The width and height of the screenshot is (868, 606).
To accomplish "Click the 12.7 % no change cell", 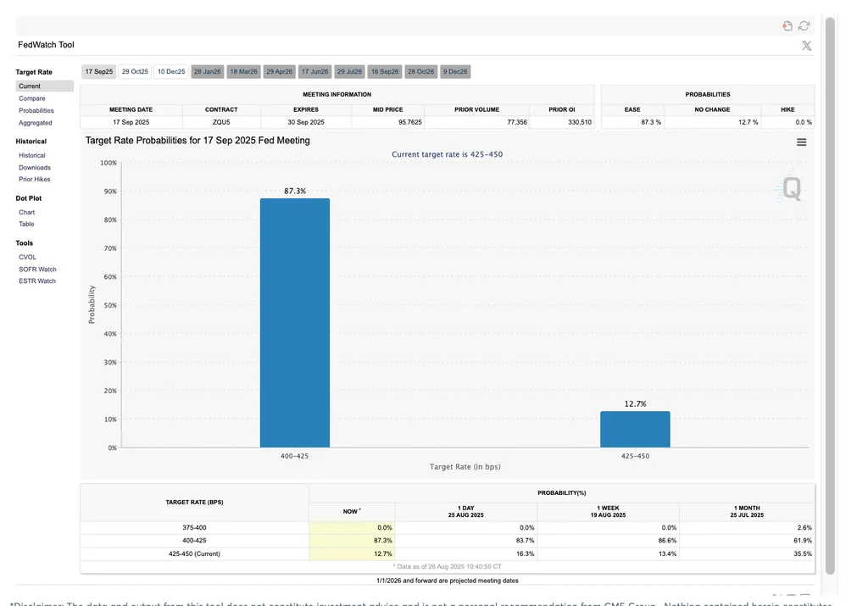I will 712,122.
